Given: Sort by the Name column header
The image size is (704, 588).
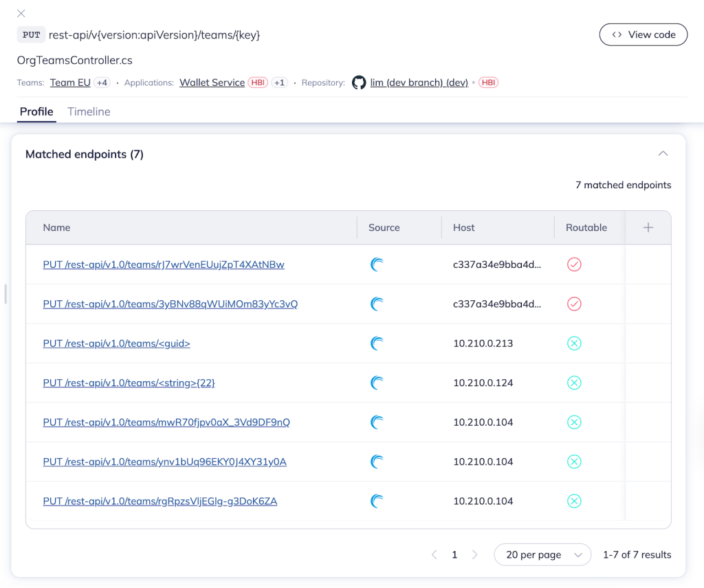Looking at the screenshot, I should [56, 227].
